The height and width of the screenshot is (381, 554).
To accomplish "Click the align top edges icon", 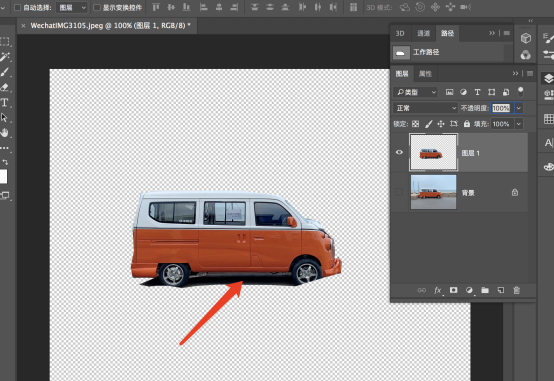I will pos(156,7).
